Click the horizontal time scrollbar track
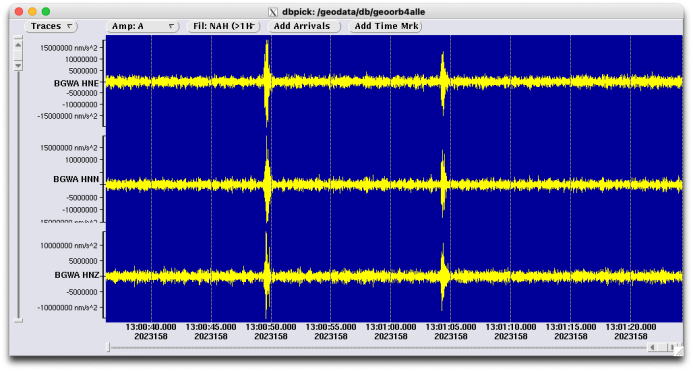Image resolution: width=693 pixels, height=371 pixels. click(x=378, y=348)
